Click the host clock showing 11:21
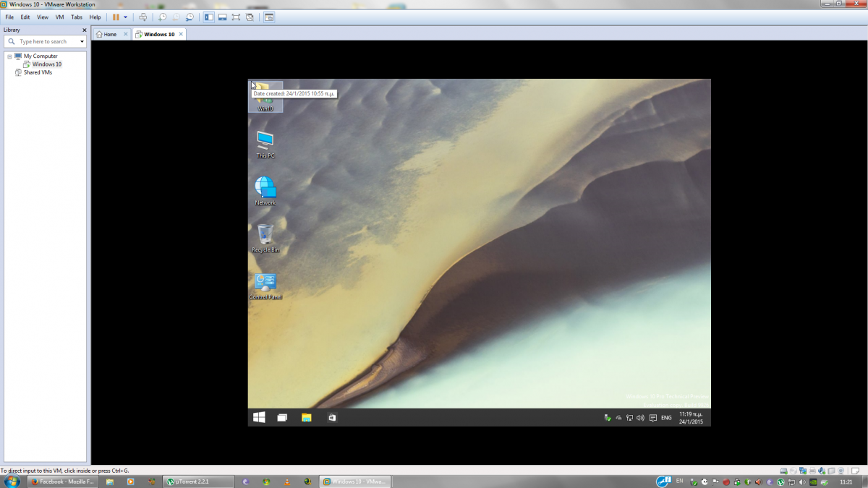Image resolution: width=868 pixels, height=488 pixels. pos(846,481)
